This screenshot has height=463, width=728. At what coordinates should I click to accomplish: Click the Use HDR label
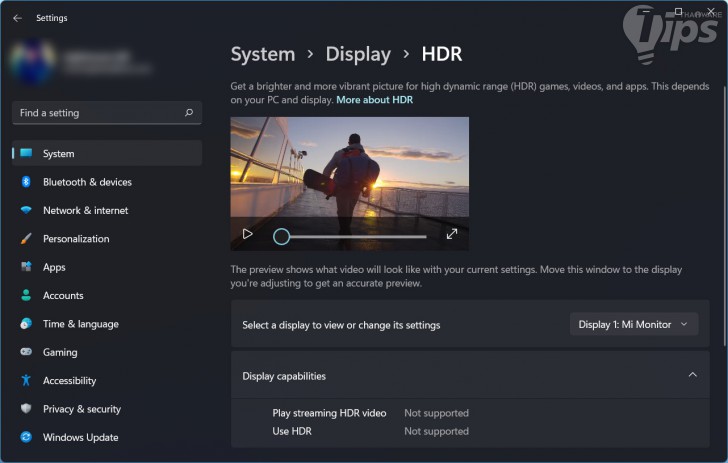point(292,431)
